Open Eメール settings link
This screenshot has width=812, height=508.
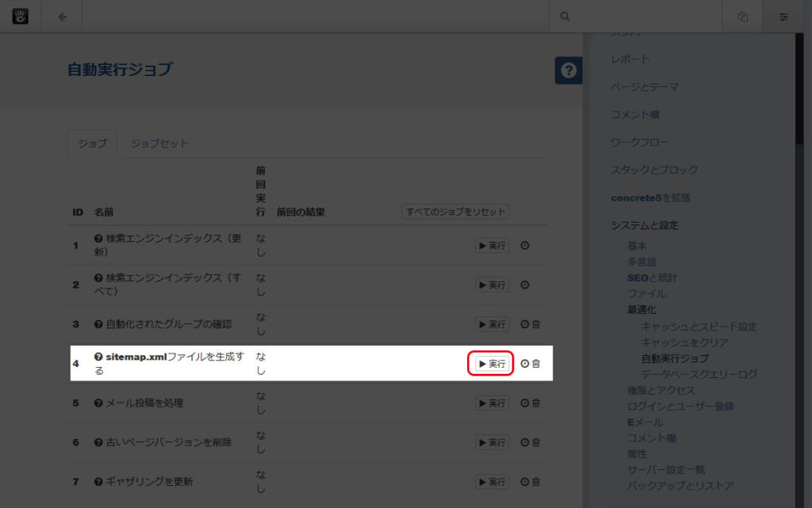click(x=645, y=422)
